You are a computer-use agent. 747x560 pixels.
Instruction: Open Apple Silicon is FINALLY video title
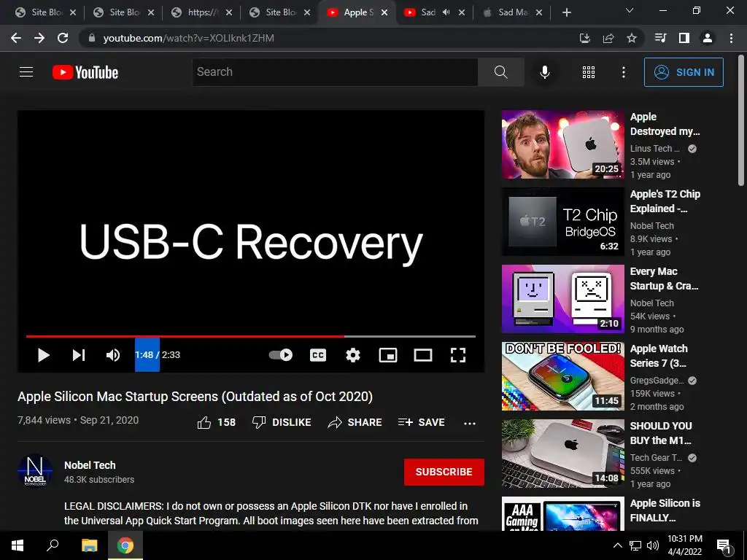(x=665, y=510)
